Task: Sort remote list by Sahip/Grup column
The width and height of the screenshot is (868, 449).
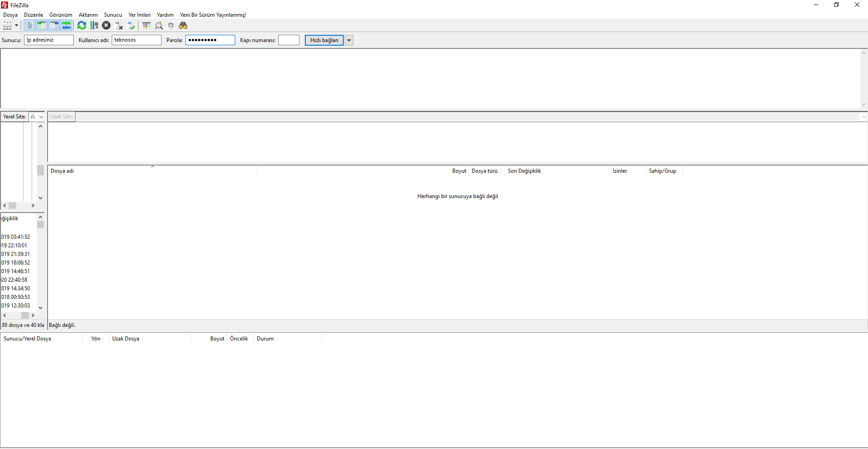Action: coord(664,171)
